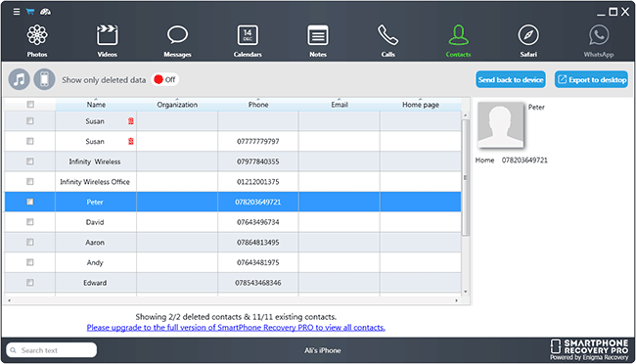Select phone number 07977840355

pos(258,161)
